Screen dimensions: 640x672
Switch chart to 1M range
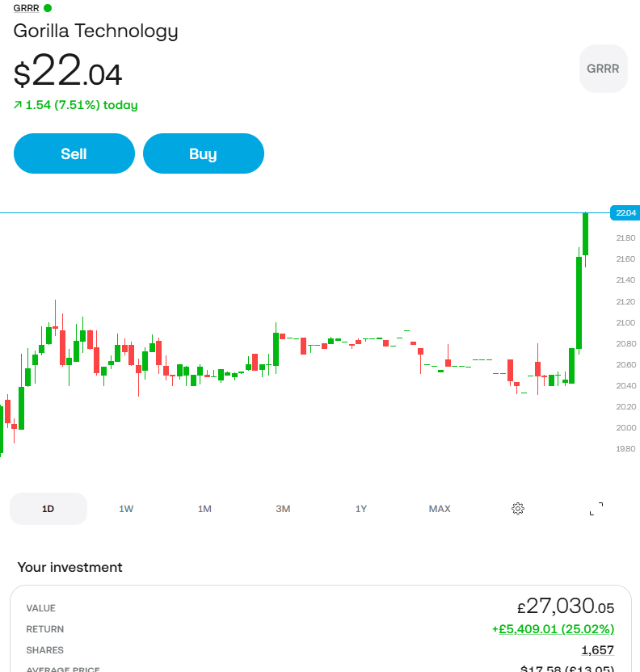coord(204,509)
